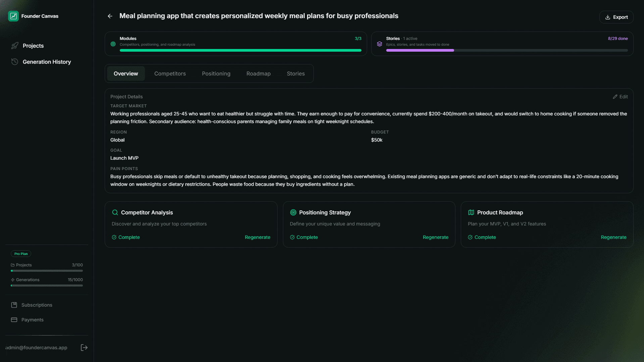This screenshot has width=644, height=362.
Task: Open Subscriptions from the sidebar
Action: (37, 305)
